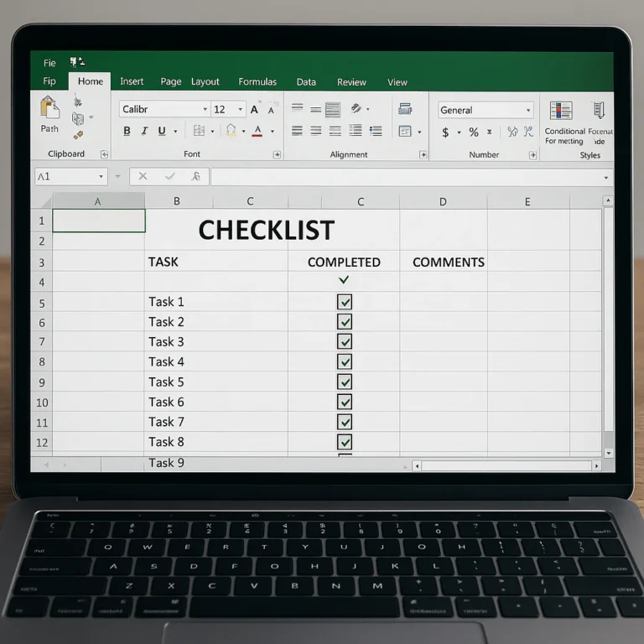Click the Merge & Center icon
The height and width of the screenshot is (644, 644).
tap(405, 131)
